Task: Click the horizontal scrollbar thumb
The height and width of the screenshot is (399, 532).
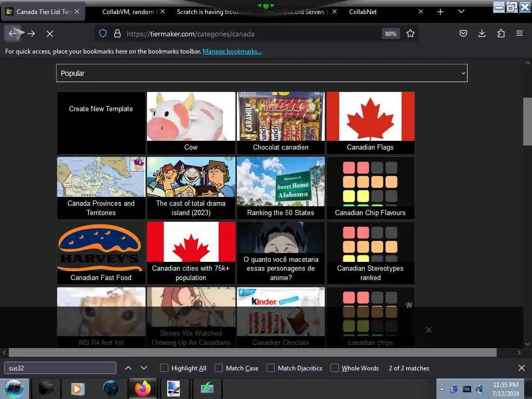Action: pyautogui.click(x=252, y=353)
